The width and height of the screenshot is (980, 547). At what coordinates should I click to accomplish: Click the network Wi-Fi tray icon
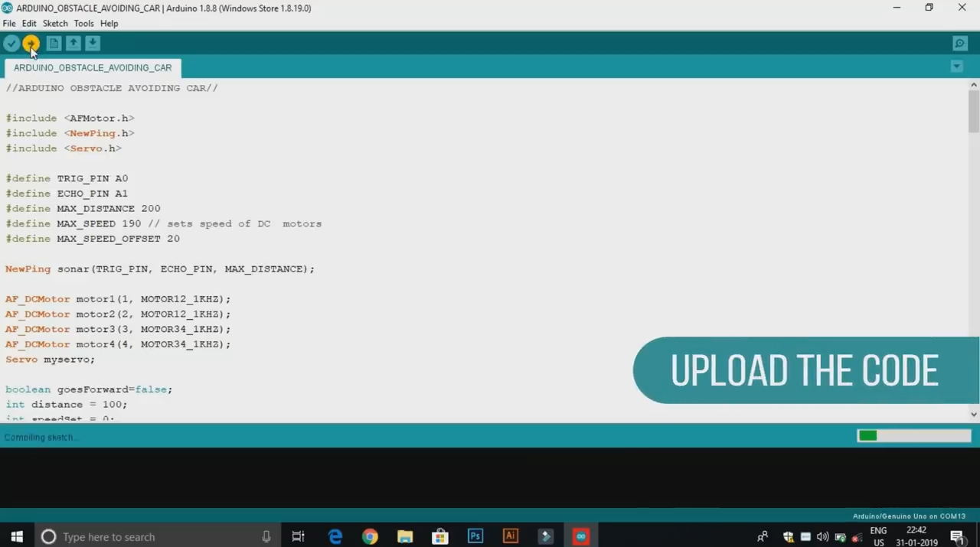point(857,537)
